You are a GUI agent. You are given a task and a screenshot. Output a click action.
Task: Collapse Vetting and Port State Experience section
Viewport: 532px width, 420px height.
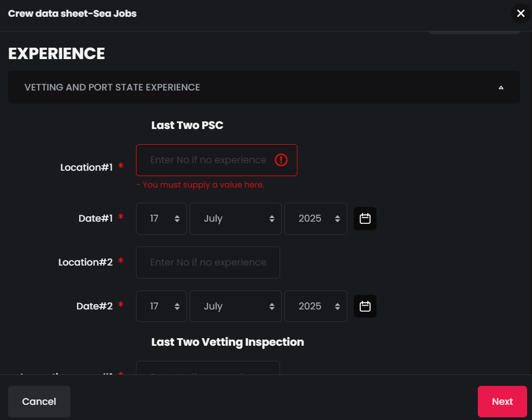264,87
